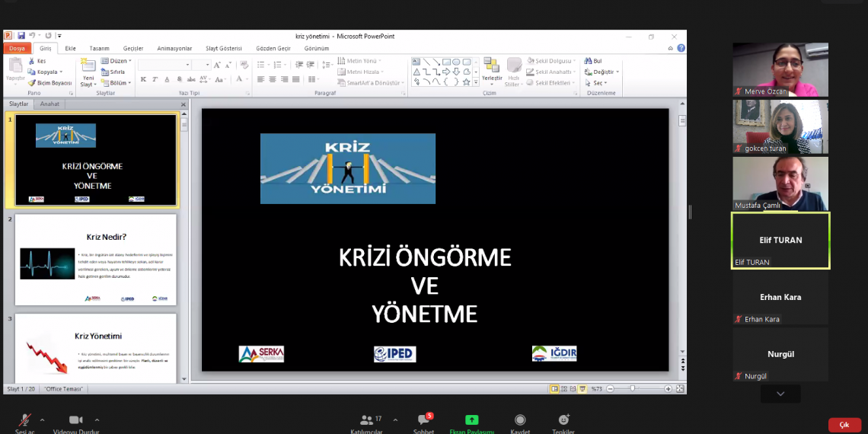Open the Değiştir replace dropdown

pyautogui.click(x=602, y=72)
